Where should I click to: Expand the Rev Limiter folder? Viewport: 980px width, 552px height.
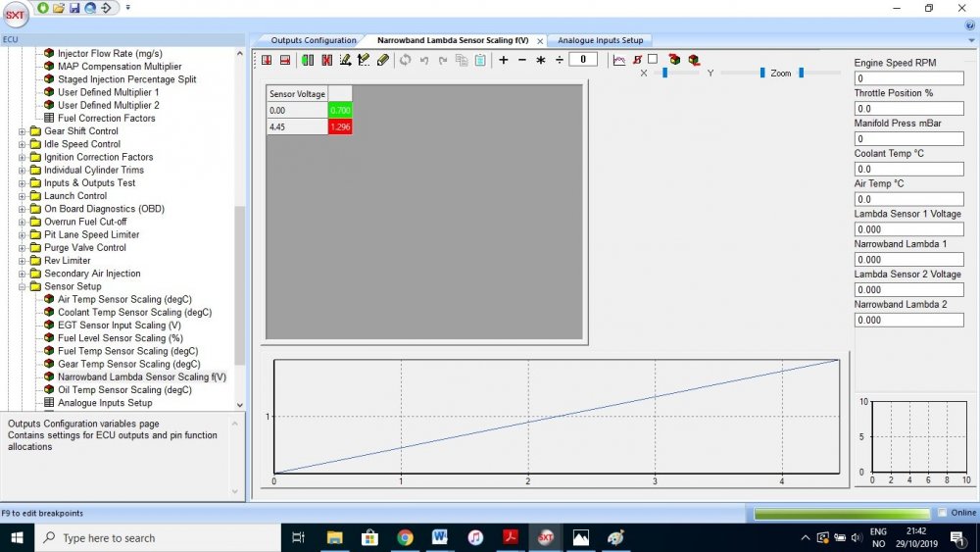(x=23, y=261)
